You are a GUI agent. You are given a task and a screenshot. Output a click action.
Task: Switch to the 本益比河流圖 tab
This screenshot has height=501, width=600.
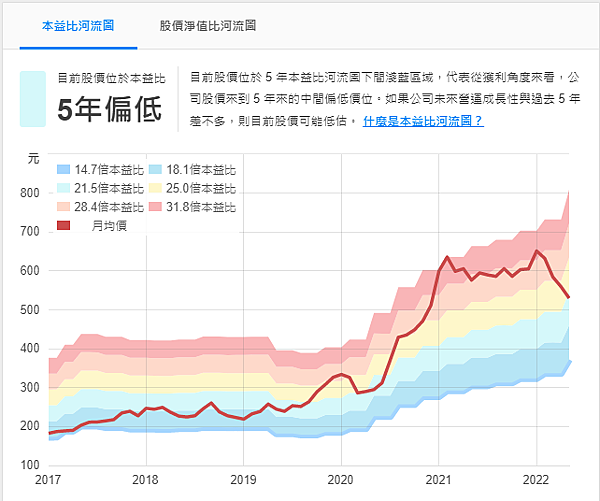pos(78,24)
